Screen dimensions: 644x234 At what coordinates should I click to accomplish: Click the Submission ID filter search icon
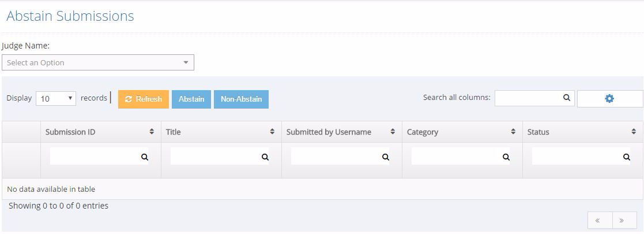click(144, 157)
